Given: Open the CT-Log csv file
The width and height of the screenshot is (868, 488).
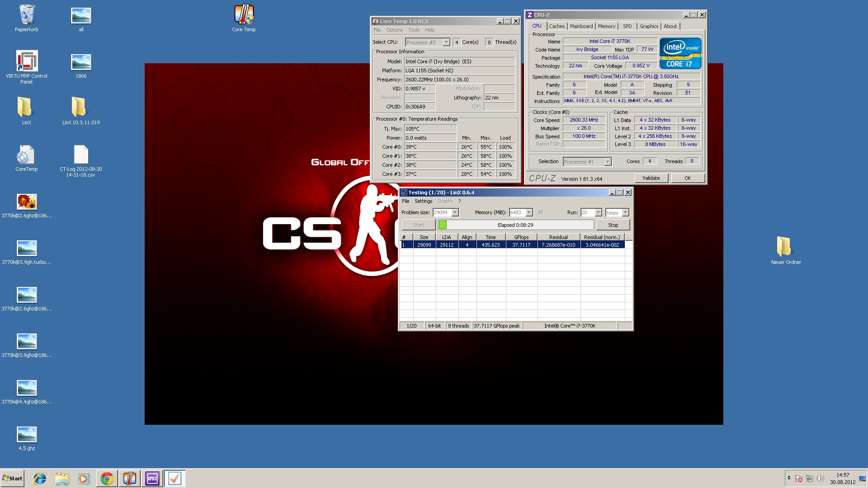Looking at the screenshot, I should point(81,155).
